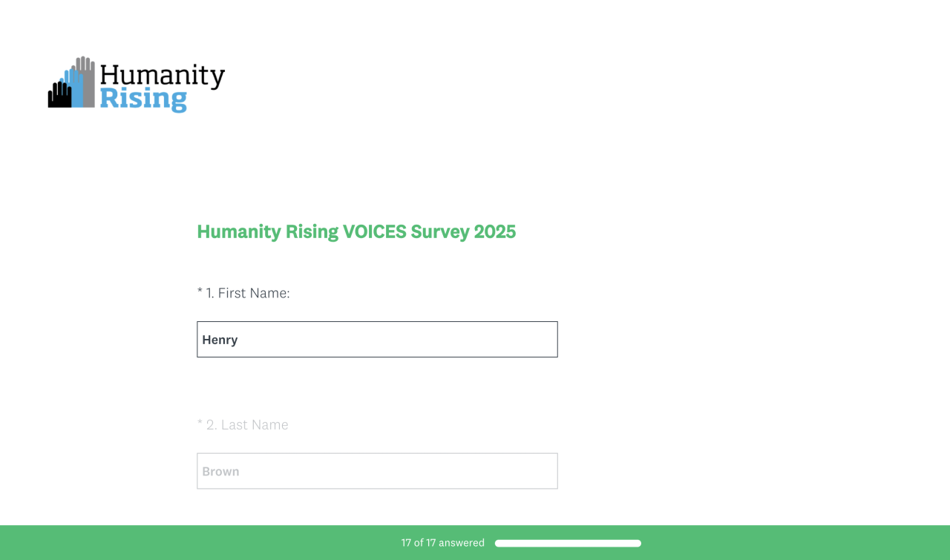Screen dimensions: 950x560
Task: Click the "Brown" text in the field
Action: [220, 472]
